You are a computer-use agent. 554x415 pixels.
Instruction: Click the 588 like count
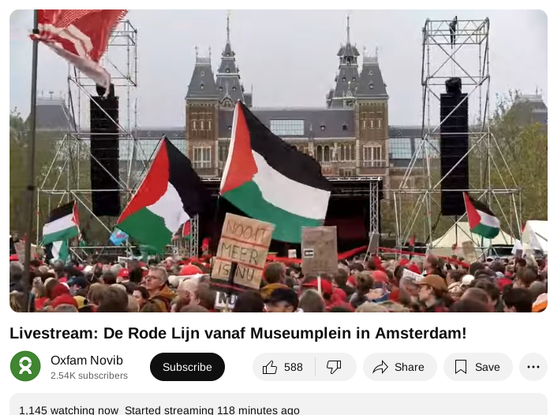point(293,367)
